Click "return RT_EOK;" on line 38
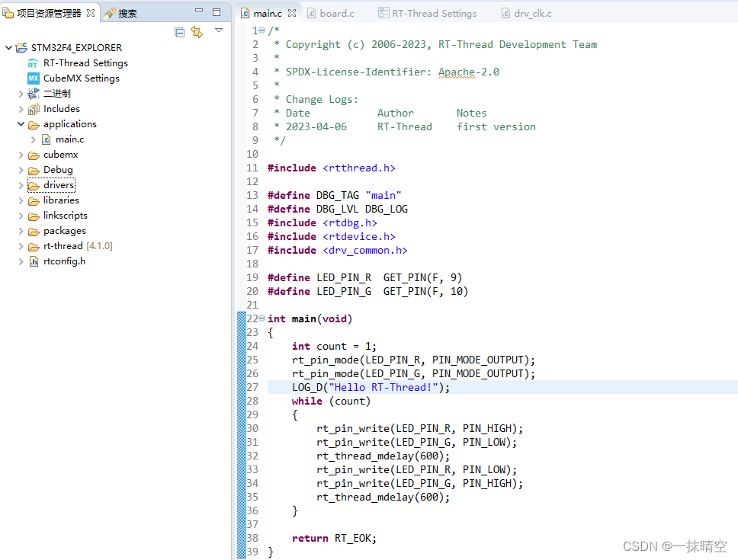738x560 pixels. click(x=334, y=539)
